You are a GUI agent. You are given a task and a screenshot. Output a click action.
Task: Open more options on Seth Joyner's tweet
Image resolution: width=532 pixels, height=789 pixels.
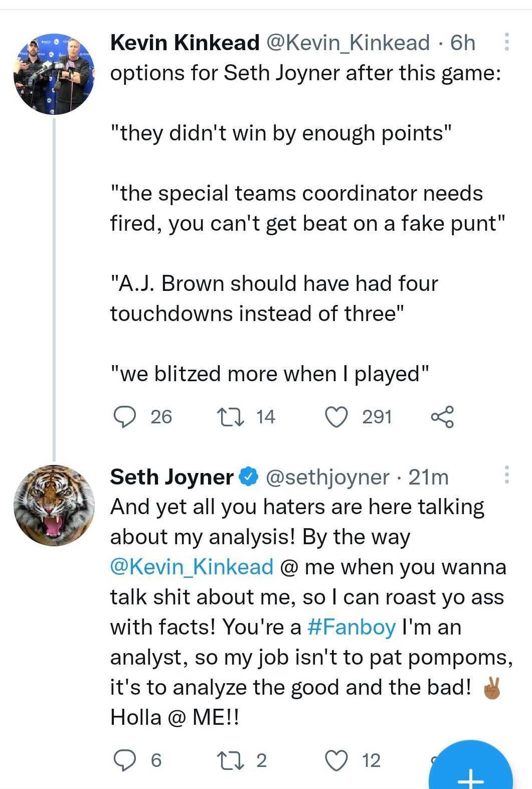[506, 475]
